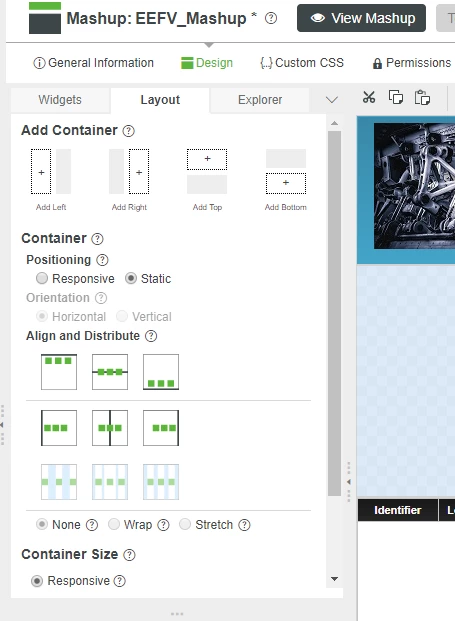Collapse the far-left sidebar arrow
Viewport: 455px width, 621px height.
pyautogui.click(x=2, y=425)
